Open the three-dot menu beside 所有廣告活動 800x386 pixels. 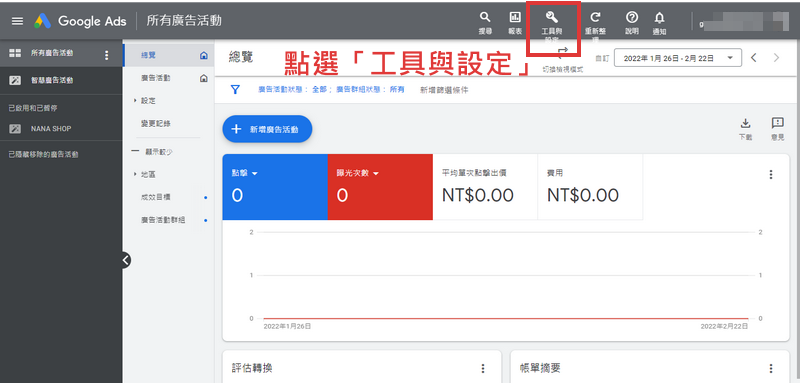(x=106, y=55)
